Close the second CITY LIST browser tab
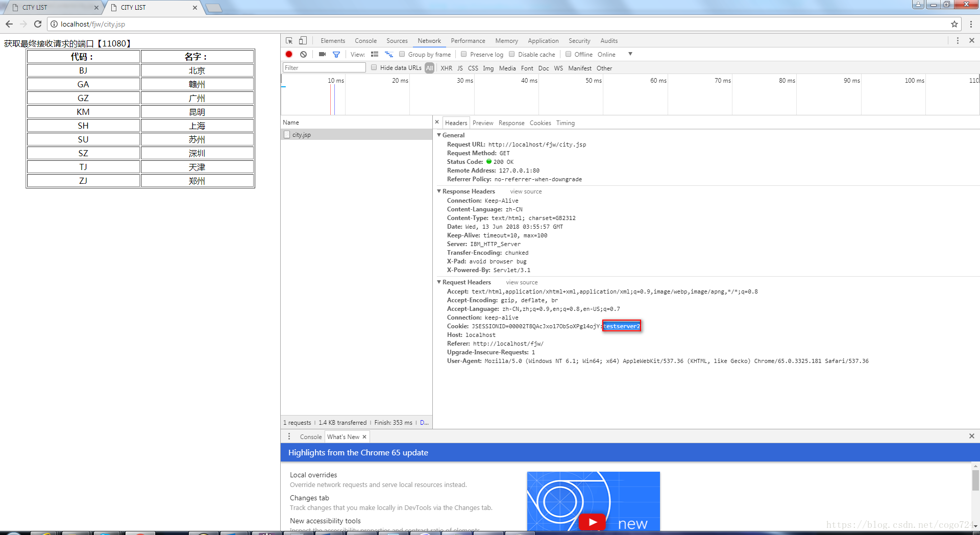 click(x=195, y=8)
